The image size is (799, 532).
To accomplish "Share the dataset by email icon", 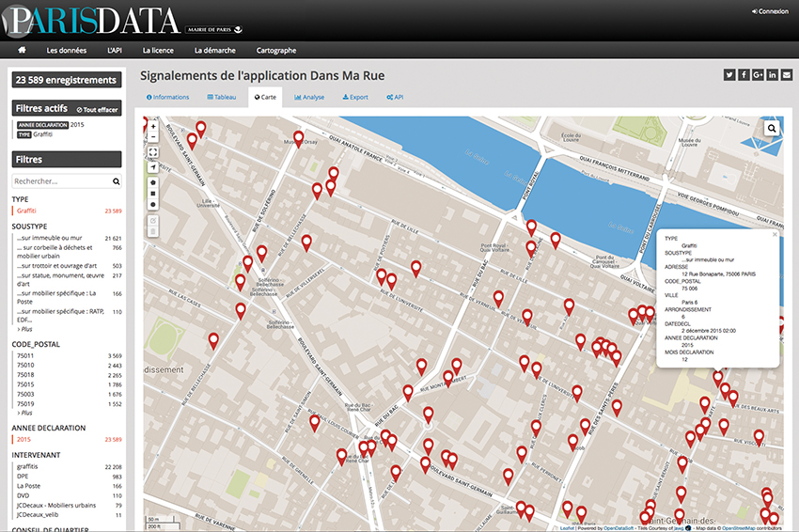I will pos(786,75).
